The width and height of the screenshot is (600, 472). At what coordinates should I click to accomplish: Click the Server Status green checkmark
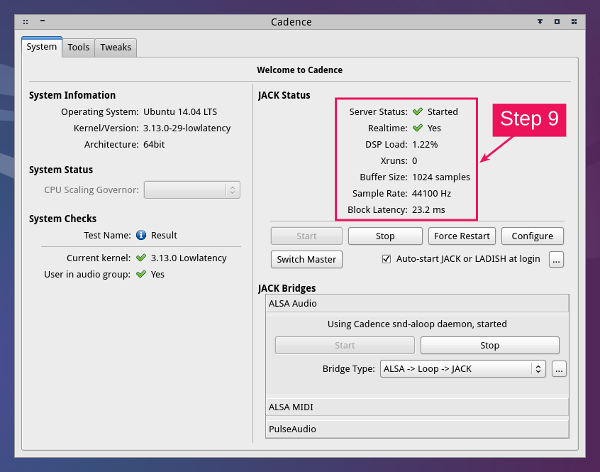click(x=417, y=112)
